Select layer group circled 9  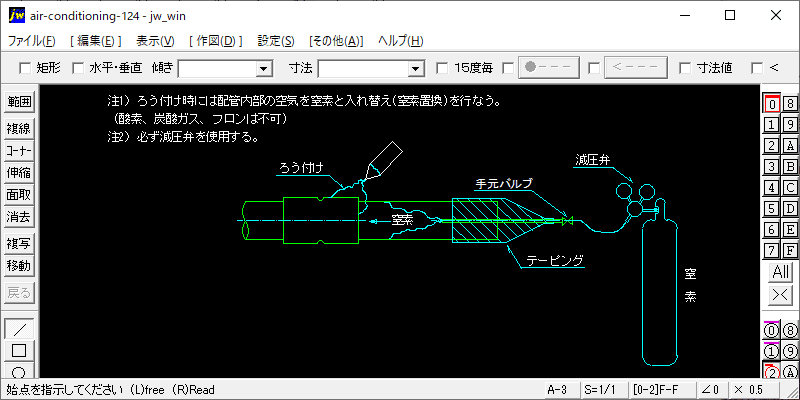pyautogui.click(x=790, y=352)
